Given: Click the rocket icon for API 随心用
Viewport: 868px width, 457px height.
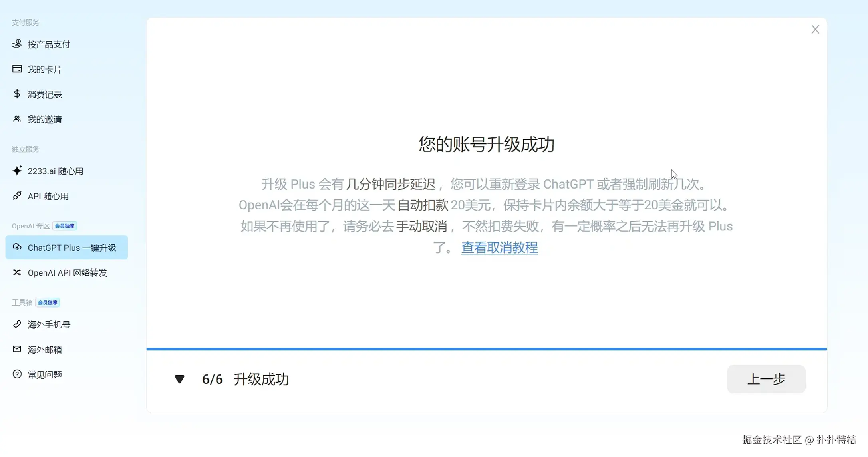Looking at the screenshot, I should click(x=17, y=196).
